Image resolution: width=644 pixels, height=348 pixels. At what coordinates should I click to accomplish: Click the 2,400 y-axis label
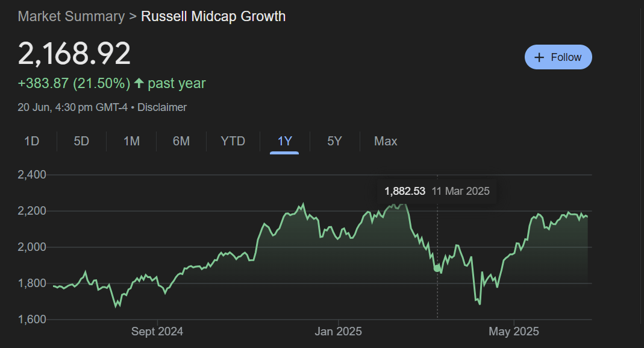click(x=32, y=175)
